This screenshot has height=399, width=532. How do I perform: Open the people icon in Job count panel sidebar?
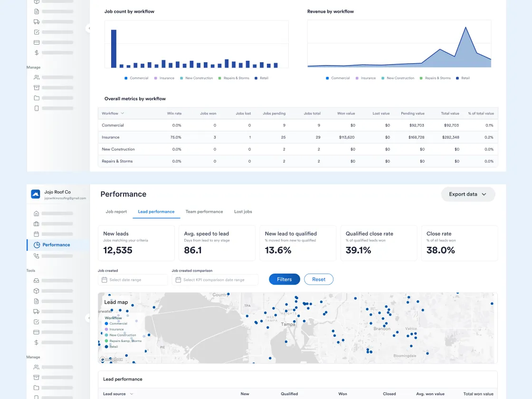(37, 77)
